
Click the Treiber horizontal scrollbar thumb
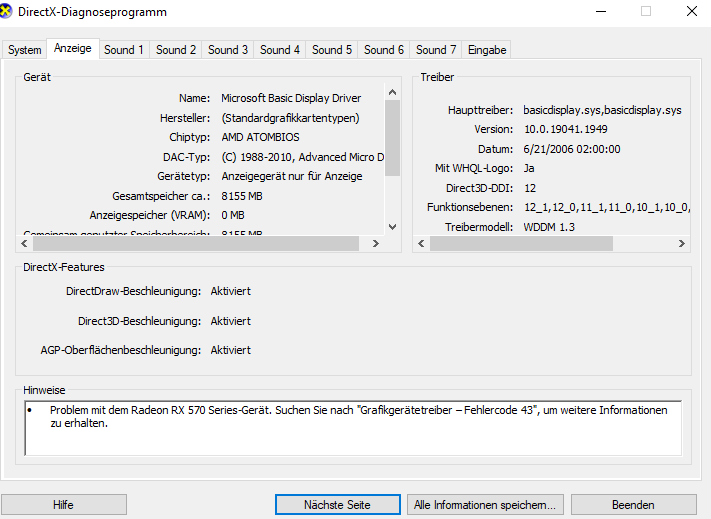521,243
